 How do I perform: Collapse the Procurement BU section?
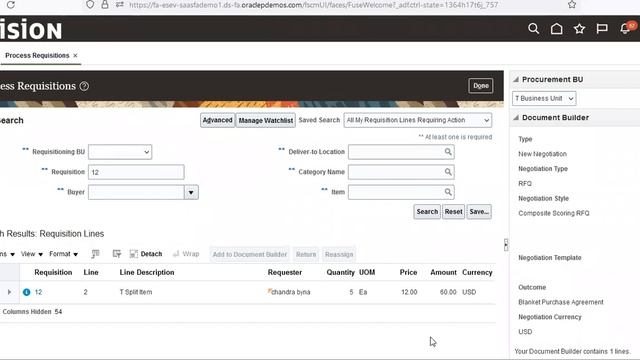tap(516, 80)
